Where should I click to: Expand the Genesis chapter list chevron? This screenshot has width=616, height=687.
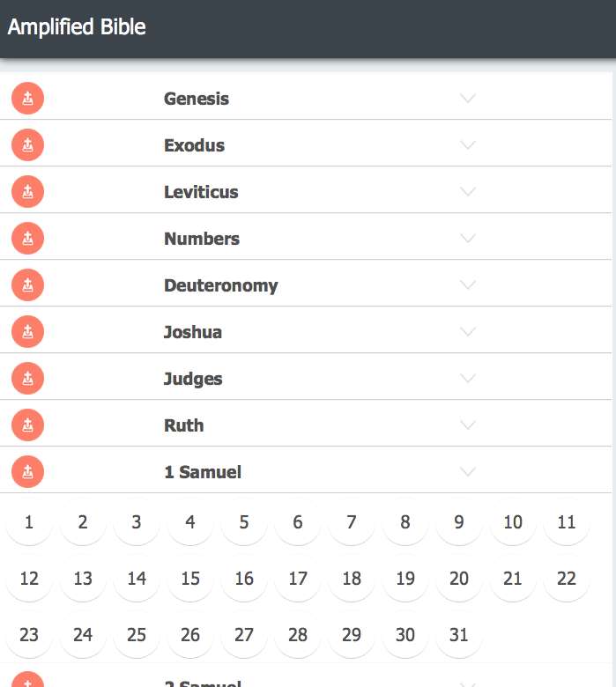pos(468,99)
